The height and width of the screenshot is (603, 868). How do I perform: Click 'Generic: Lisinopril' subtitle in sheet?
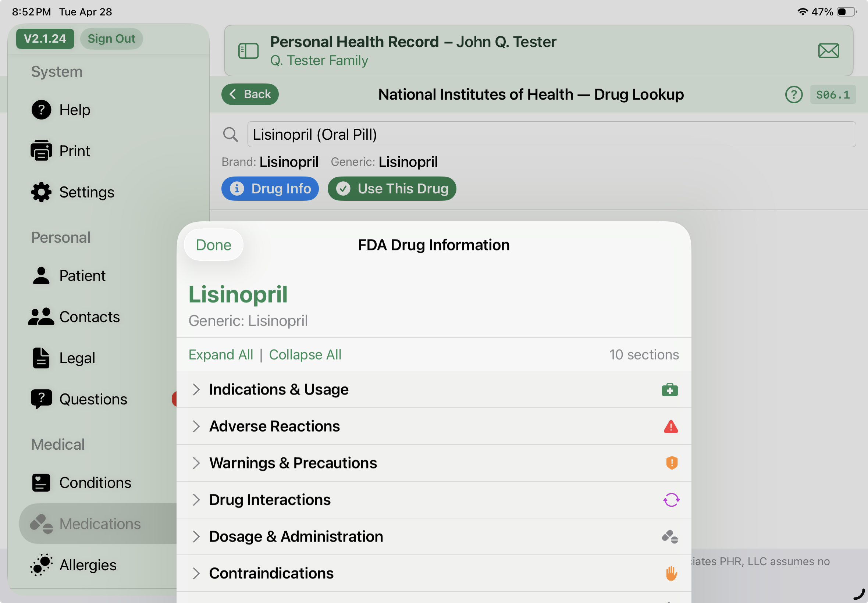(248, 320)
